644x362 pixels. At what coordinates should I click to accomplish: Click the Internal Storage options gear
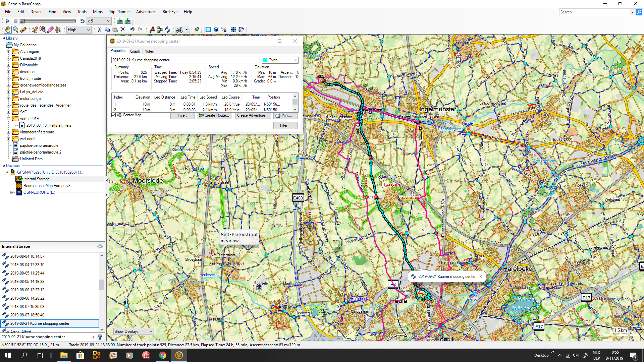click(x=100, y=246)
